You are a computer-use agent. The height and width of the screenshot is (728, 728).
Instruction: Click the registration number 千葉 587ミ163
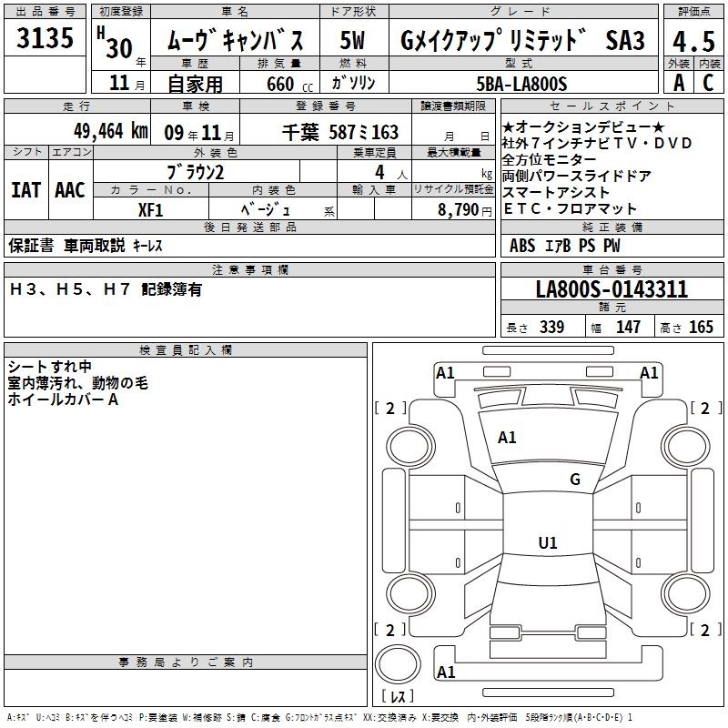click(340, 132)
